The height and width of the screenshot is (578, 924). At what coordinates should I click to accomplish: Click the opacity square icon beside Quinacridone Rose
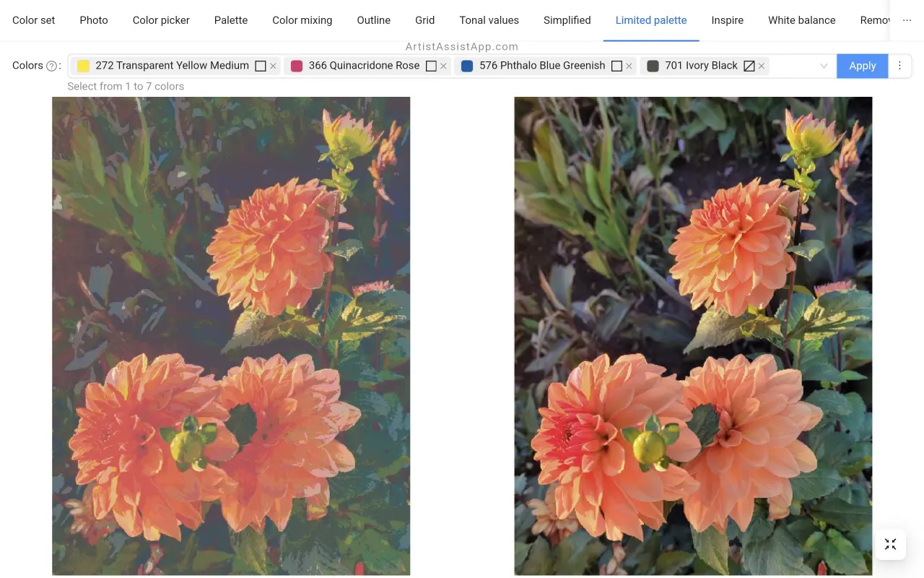pyautogui.click(x=431, y=66)
